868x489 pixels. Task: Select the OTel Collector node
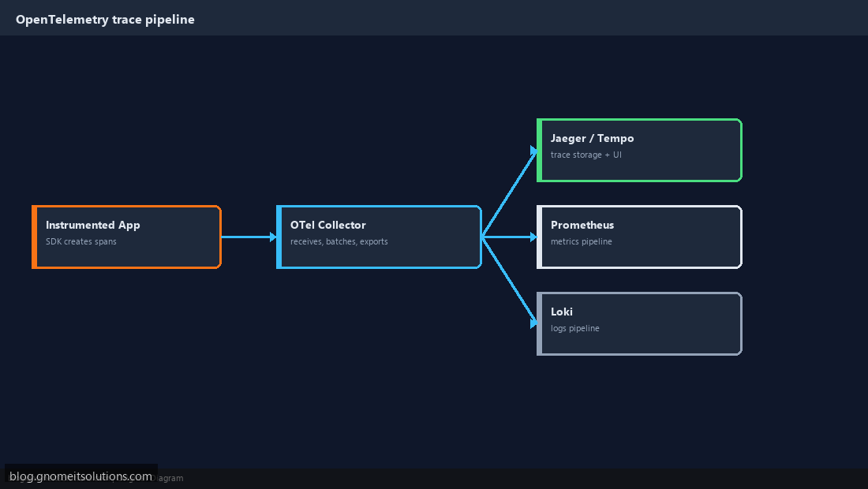coord(380,237)
